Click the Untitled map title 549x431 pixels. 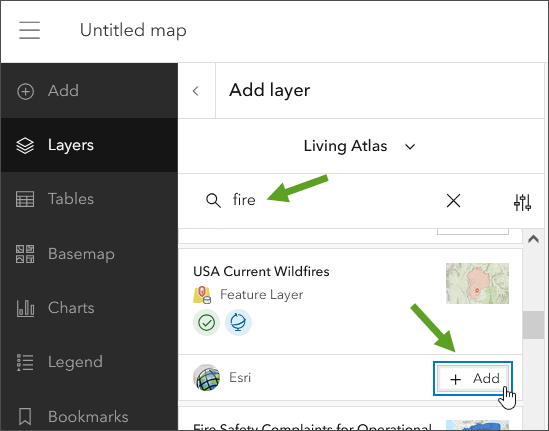(133, 30)
